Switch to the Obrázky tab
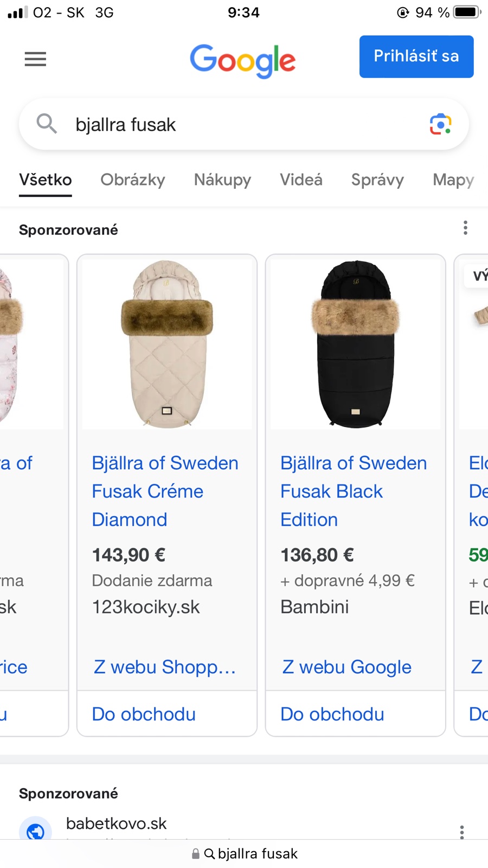 [133, 180]
